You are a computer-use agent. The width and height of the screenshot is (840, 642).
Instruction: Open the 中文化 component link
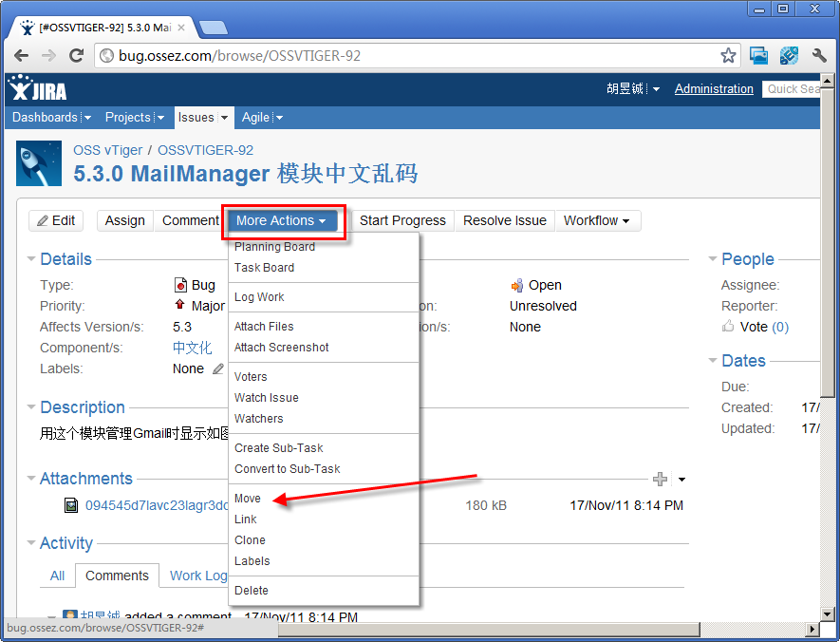point(193,348)
